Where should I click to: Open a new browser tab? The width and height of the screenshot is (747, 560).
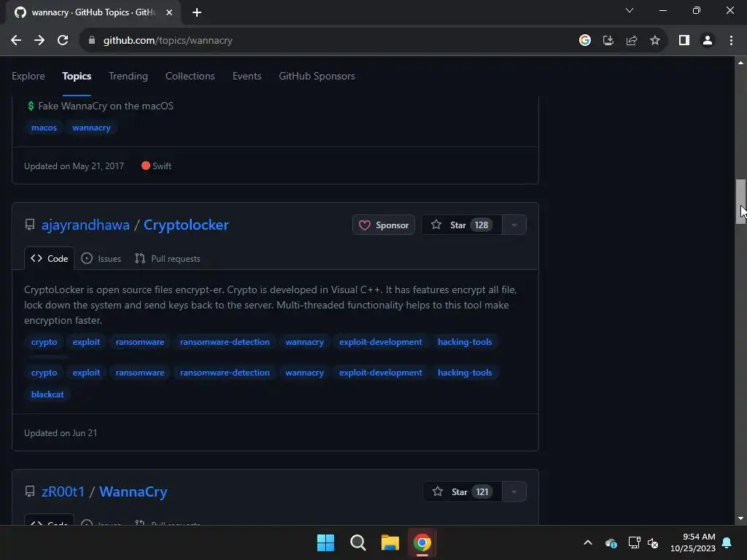(197, 12)
